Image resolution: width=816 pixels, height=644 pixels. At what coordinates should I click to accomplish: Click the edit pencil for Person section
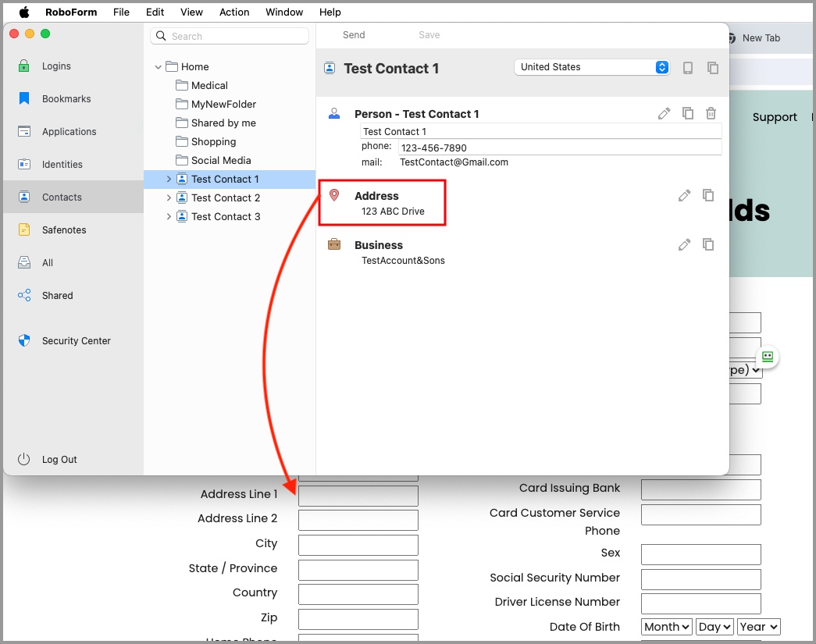click(x=664, y=113)
